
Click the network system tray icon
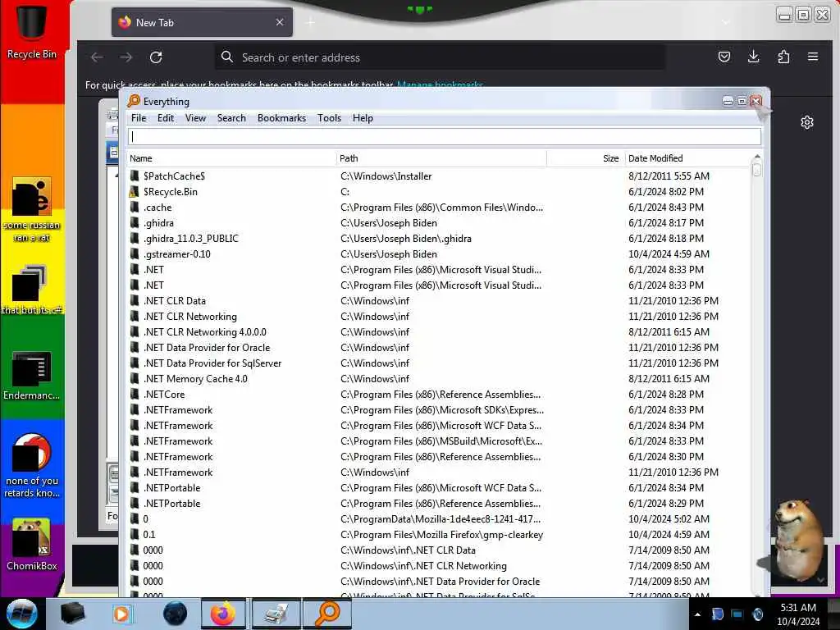tap(737, 614)
